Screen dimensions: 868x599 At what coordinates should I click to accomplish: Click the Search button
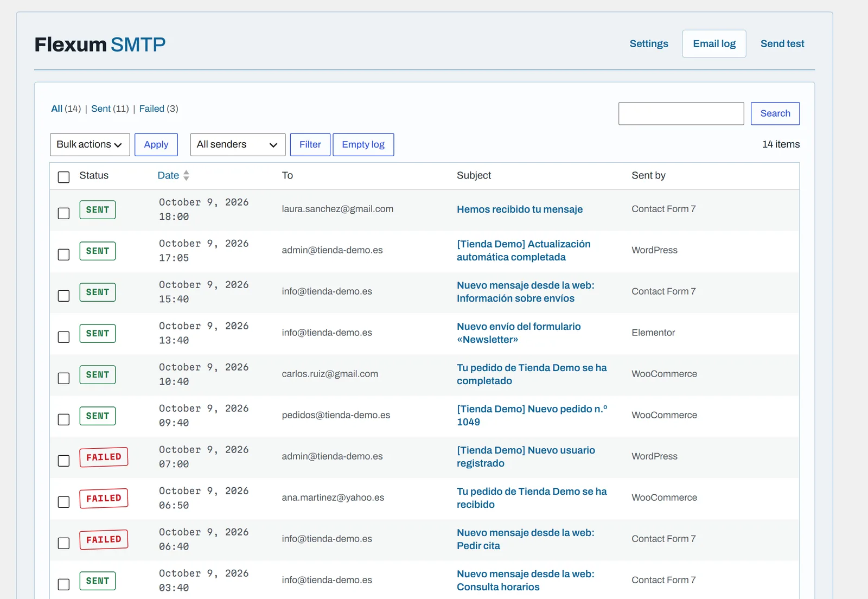(775, 113)
